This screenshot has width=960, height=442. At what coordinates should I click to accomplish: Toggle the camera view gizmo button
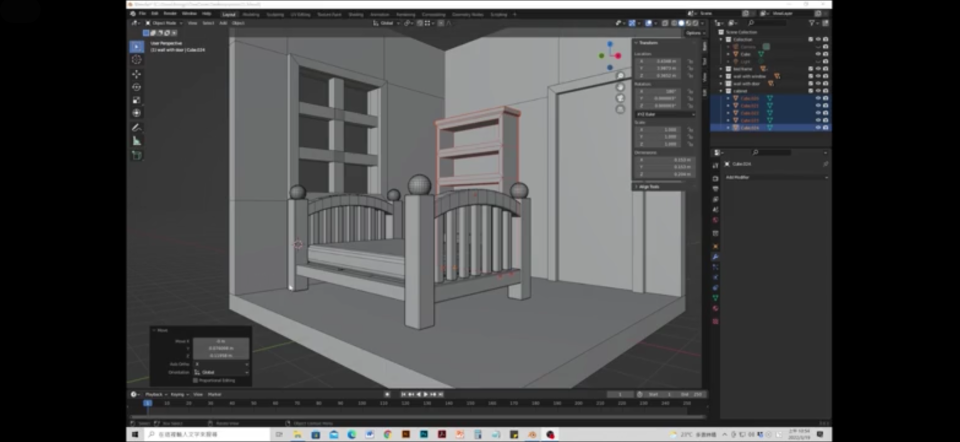pyautogui.click(x=620, y=99)
